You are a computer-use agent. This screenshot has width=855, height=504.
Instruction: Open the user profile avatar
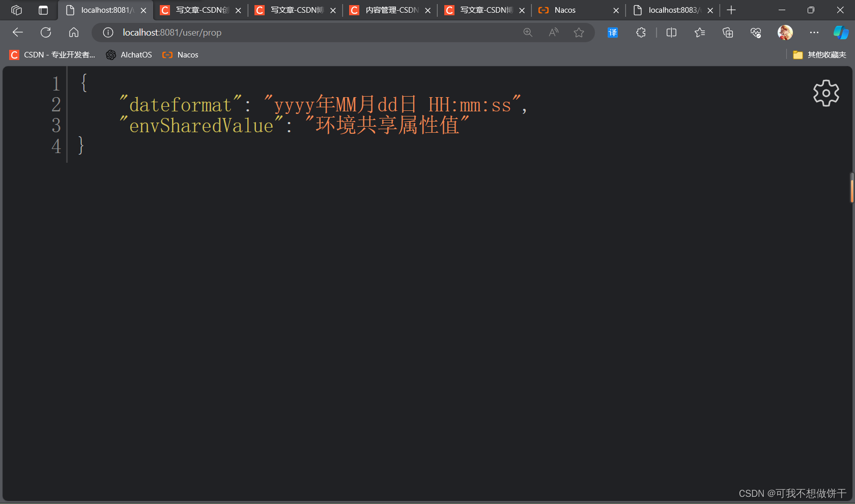coord(785,33)
